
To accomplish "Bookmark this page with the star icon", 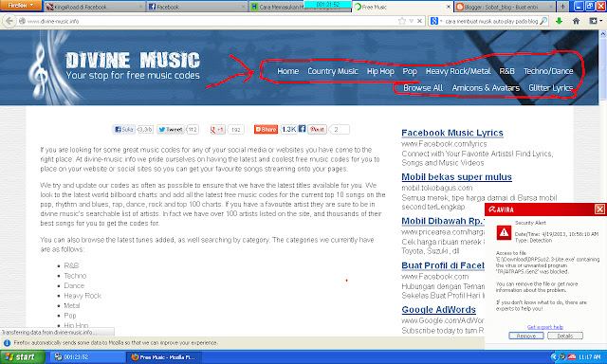I will click(402, 21).
